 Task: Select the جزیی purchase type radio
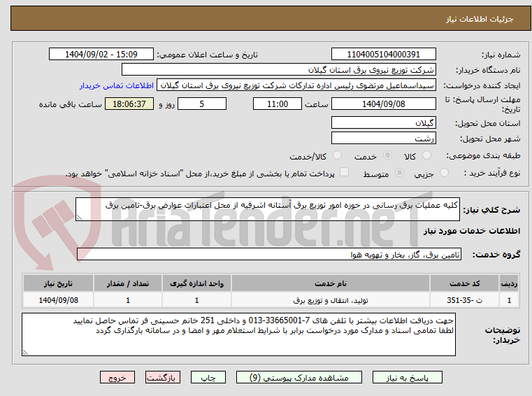tap(444, 173)
